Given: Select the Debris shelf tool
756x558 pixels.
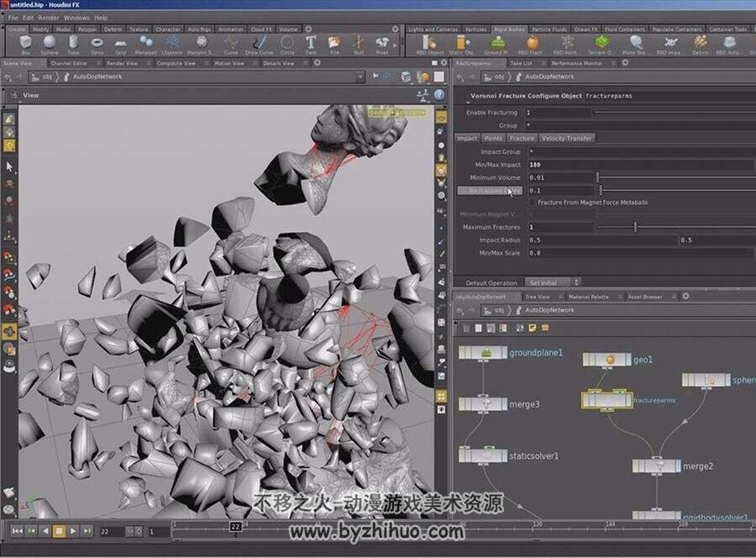Looking at the screenshot, I should pyautogui.click(x=700, y=45).
